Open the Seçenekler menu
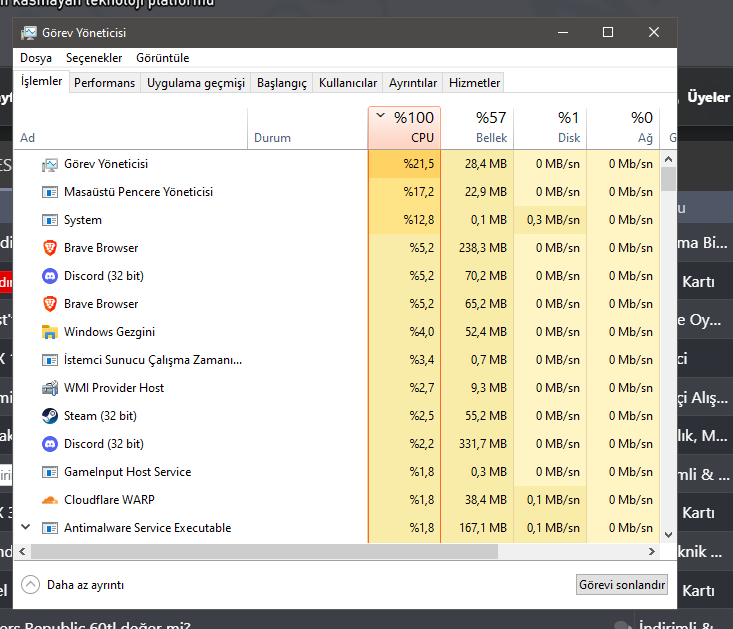The image size is (733, 629). click(94, 58)
